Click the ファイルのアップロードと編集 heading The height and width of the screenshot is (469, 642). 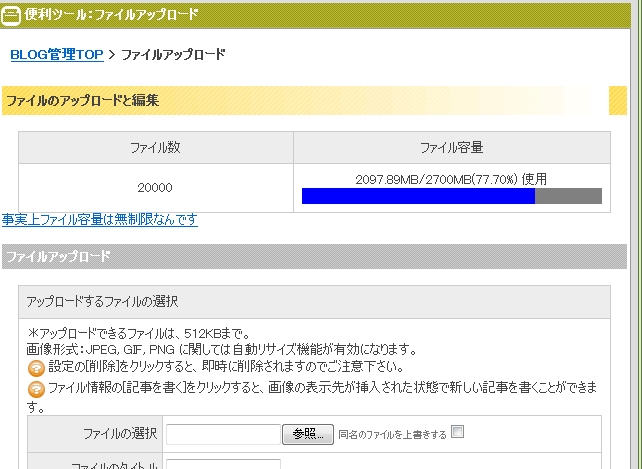pos(83,101)
